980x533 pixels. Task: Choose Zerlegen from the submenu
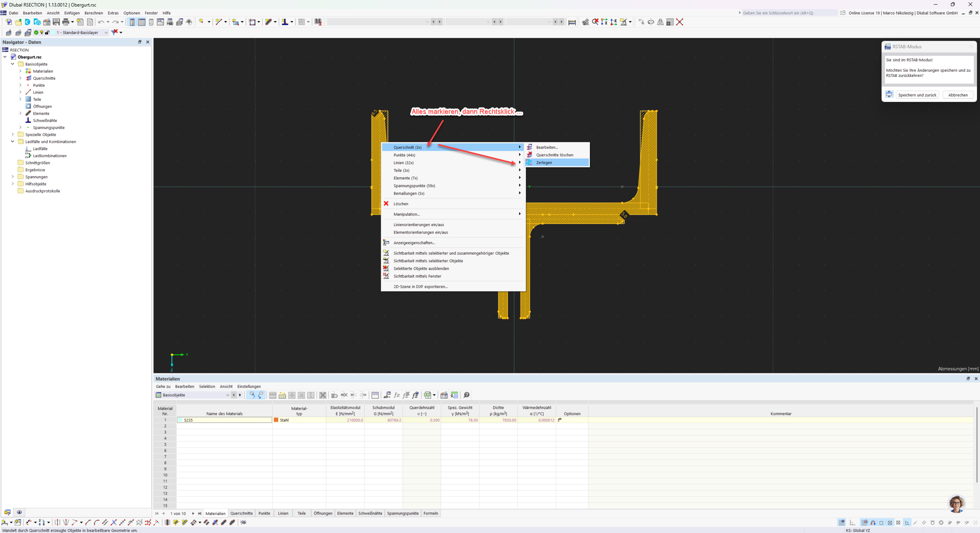click(x=544, y=163)
